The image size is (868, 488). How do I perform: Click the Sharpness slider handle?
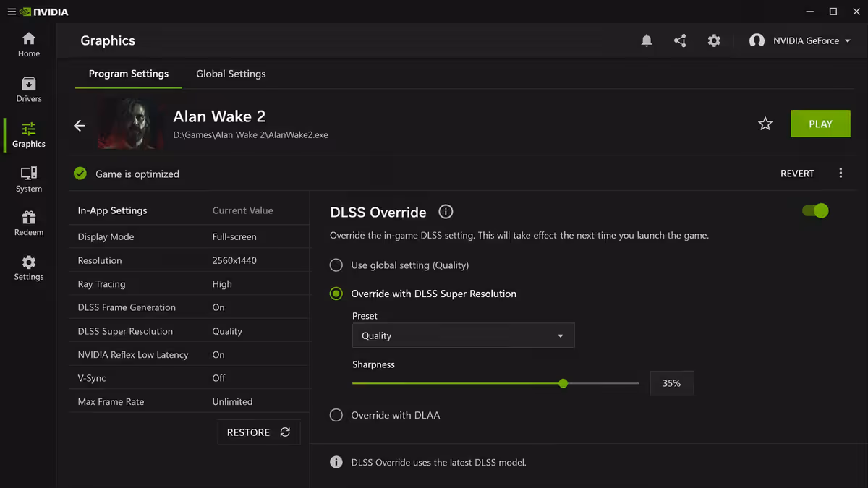pos(563,383)
